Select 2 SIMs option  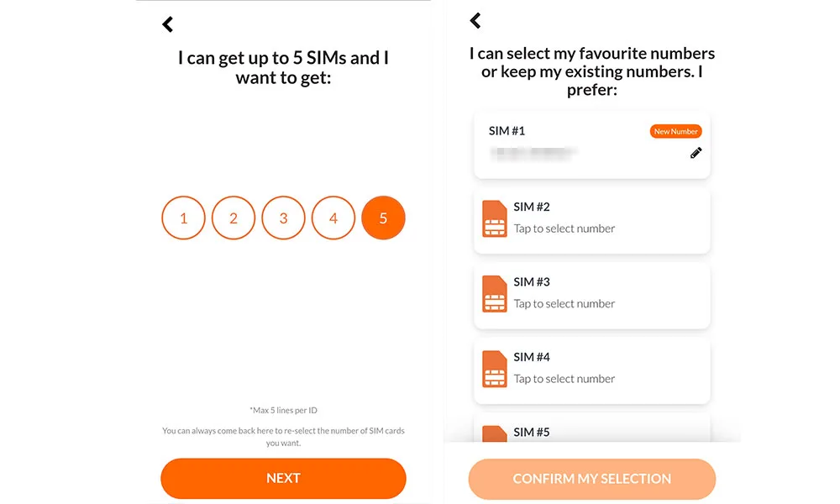(x=233, y=218)
